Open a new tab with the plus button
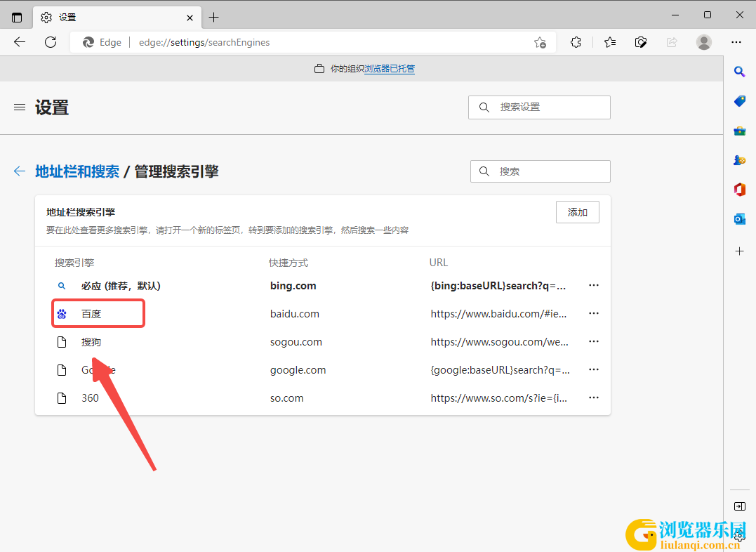The height and width of the screenshot is (552, 756). point(213,18)
